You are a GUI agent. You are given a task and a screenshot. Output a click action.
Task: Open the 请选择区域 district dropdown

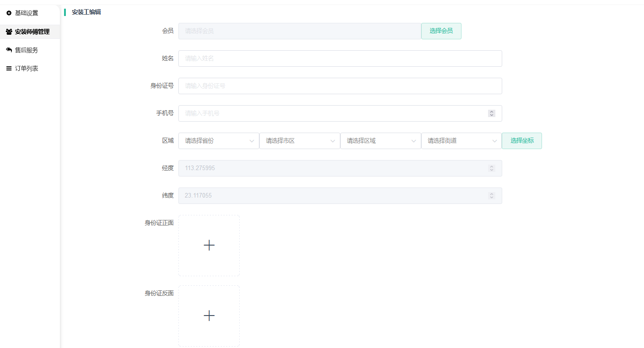pyautogui.click(x=381, y=141)
